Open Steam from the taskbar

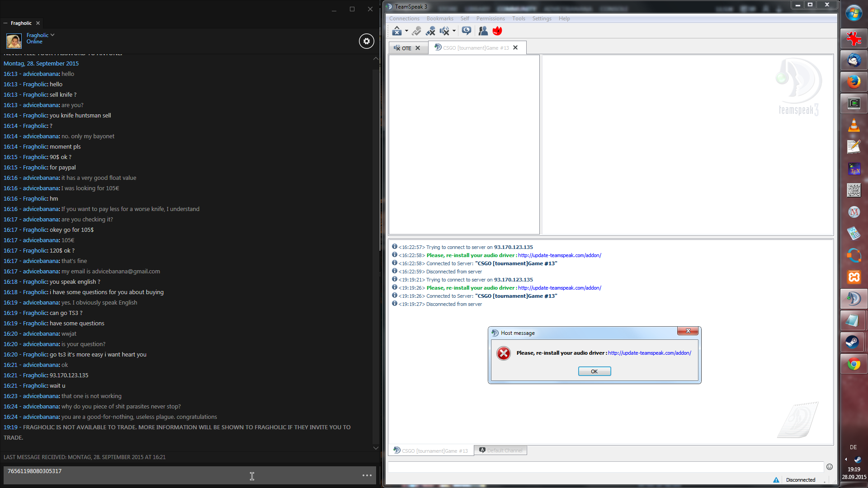pyautogui.click(x=853, y=342)
